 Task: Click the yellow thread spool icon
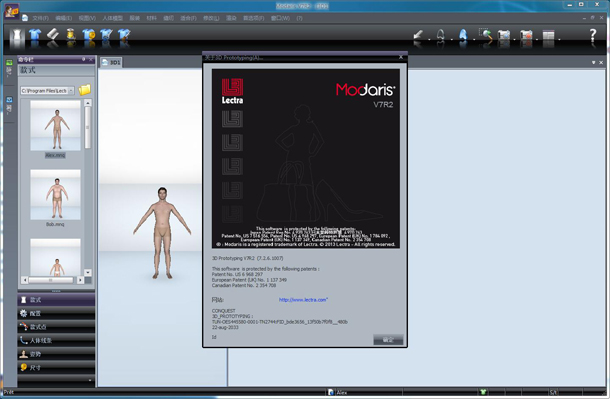71,35
